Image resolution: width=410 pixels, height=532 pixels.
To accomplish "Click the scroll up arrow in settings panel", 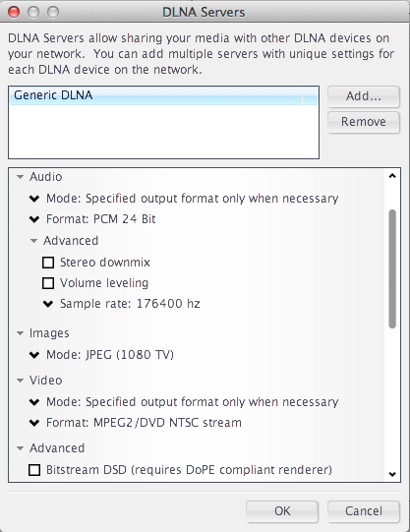I will [x=392, y=176].
